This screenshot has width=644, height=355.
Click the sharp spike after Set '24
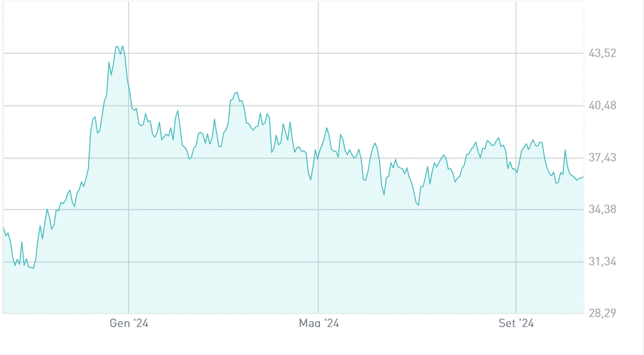click(x=565, y=150)
